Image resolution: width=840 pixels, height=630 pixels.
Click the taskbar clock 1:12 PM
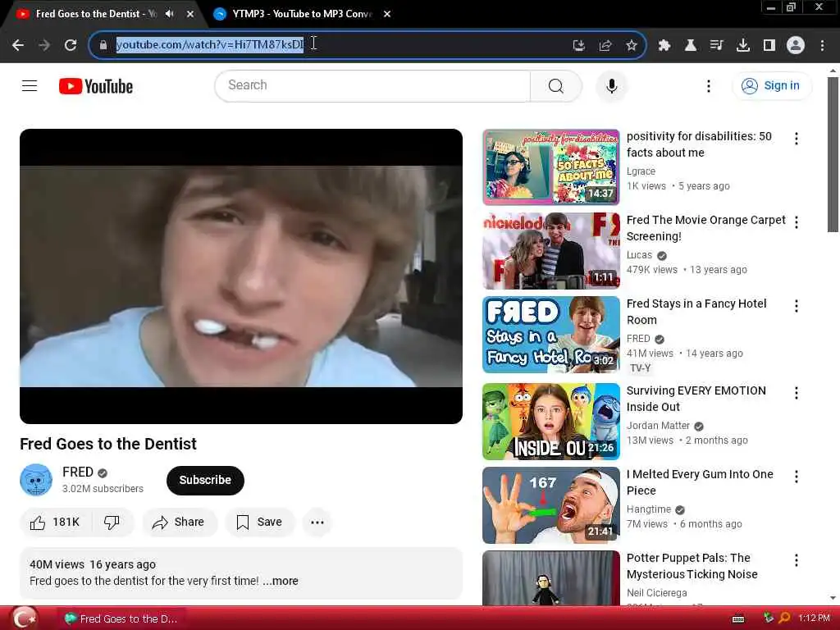click(814, 619)
